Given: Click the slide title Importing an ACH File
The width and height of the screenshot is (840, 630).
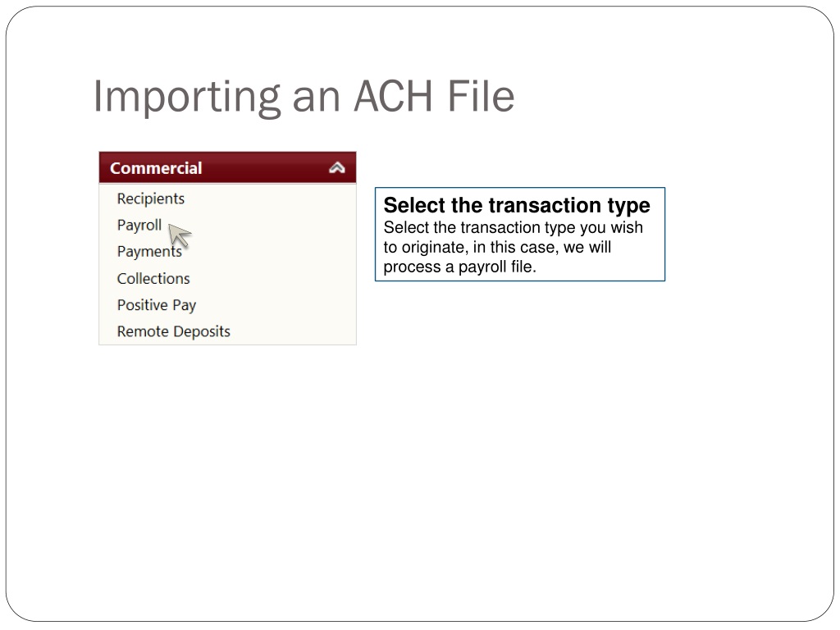Looking at the screenshot, I should [304, 97].
